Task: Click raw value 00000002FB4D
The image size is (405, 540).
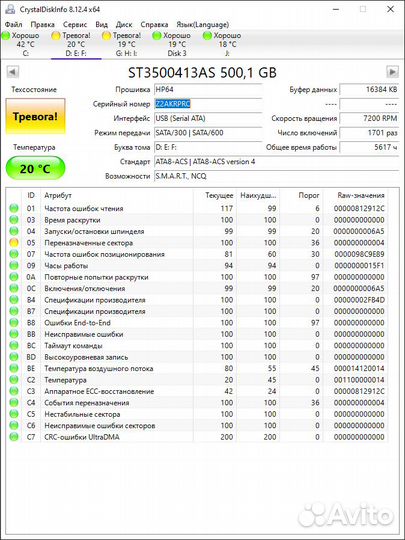Action: coord(359,300)
